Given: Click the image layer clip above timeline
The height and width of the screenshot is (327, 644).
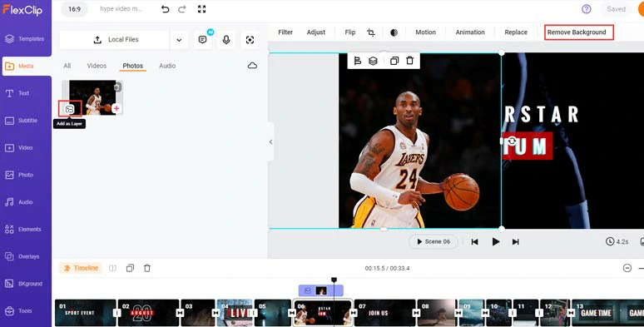Looking at the screenshot, I should 321,291.
